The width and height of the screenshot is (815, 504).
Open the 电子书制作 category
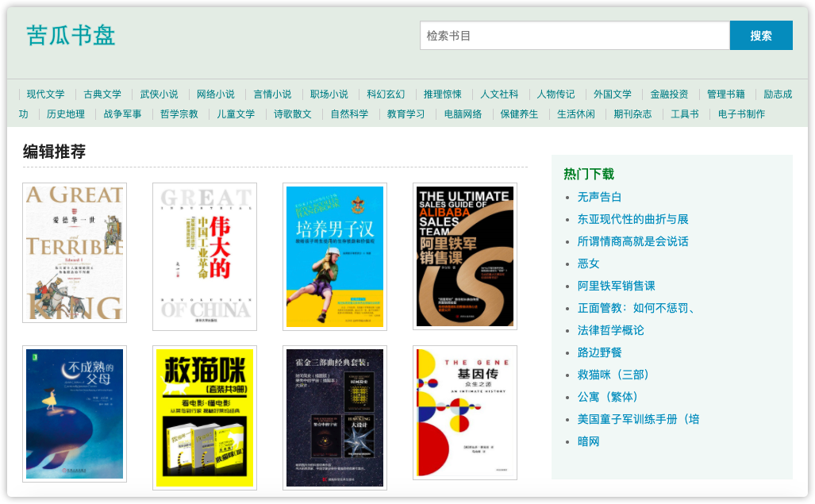click(741, 113)
